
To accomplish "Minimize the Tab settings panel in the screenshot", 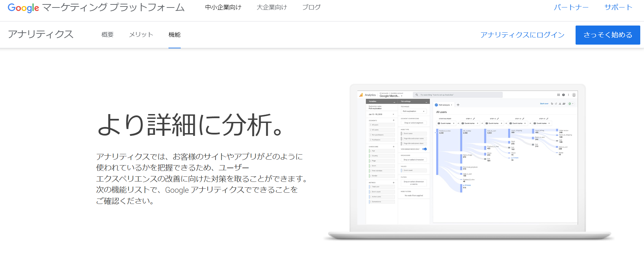I will click(426, 102).
